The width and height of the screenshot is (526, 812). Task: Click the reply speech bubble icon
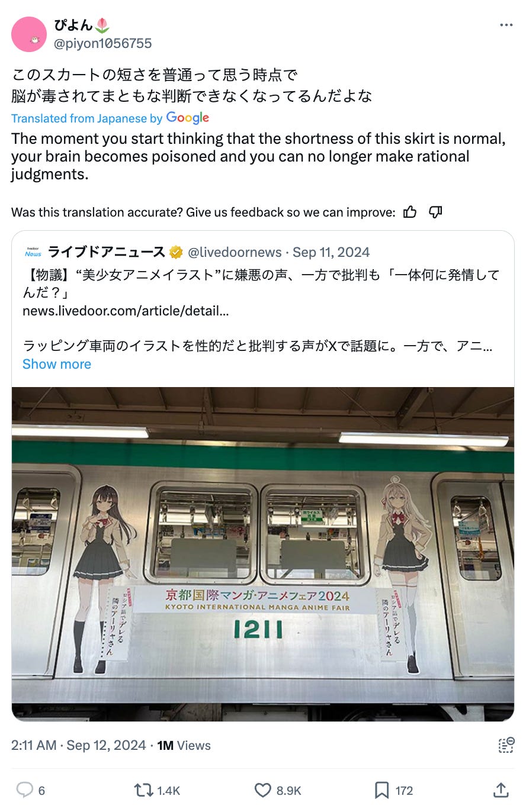(24, 790)
